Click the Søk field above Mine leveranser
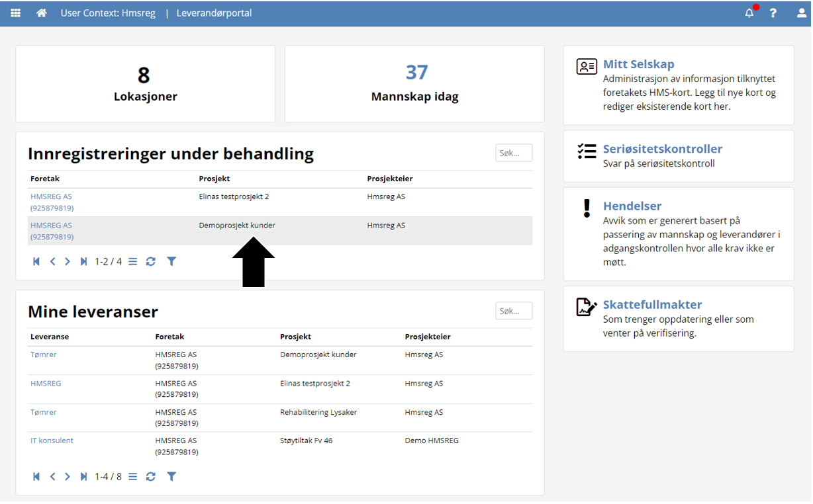This screenshot has width=813, height=504. click(514, 310)
